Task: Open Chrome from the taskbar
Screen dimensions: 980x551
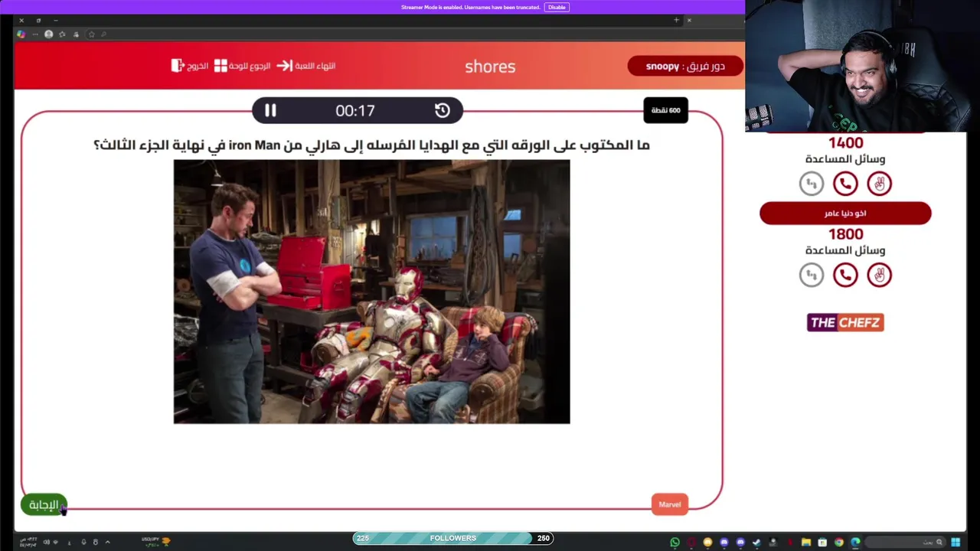Action: [x=838, y=543]
